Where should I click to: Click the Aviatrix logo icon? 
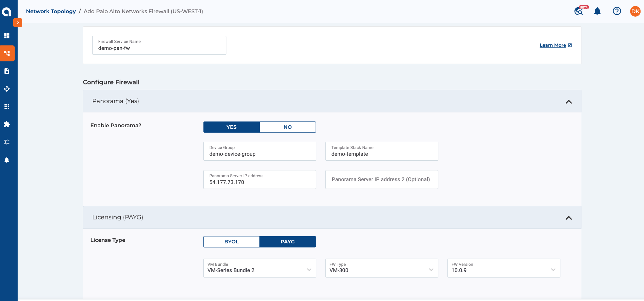coord(7,12)
